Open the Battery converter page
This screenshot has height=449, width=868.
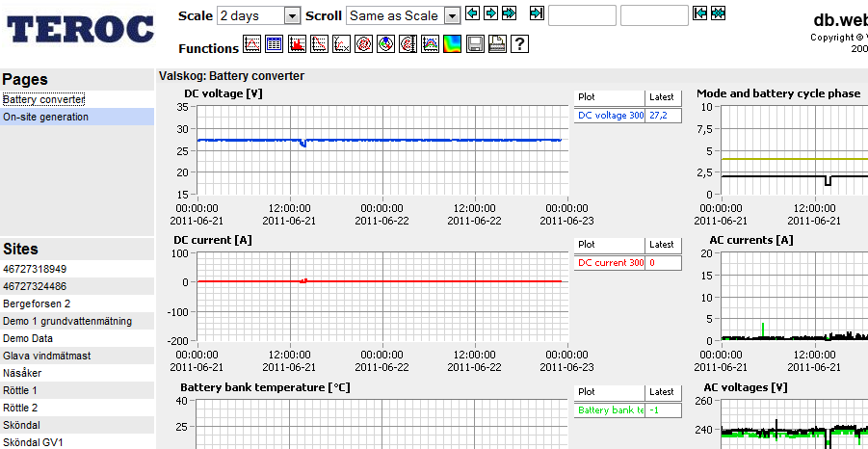pyautogui.click(x=43, y=99)
